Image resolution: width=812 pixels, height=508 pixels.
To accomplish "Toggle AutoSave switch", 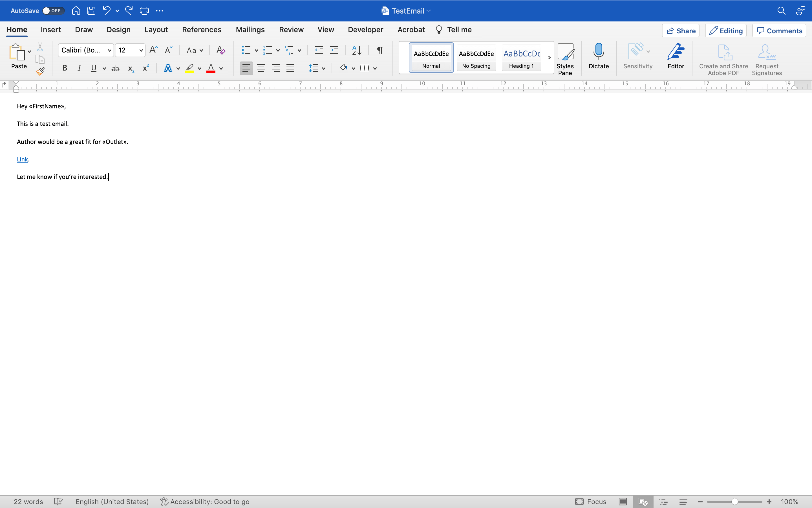I will click(53, 11).
